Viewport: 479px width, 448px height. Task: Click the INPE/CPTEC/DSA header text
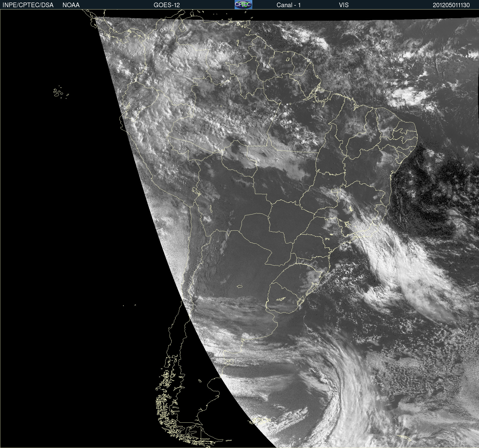(28, 5)
